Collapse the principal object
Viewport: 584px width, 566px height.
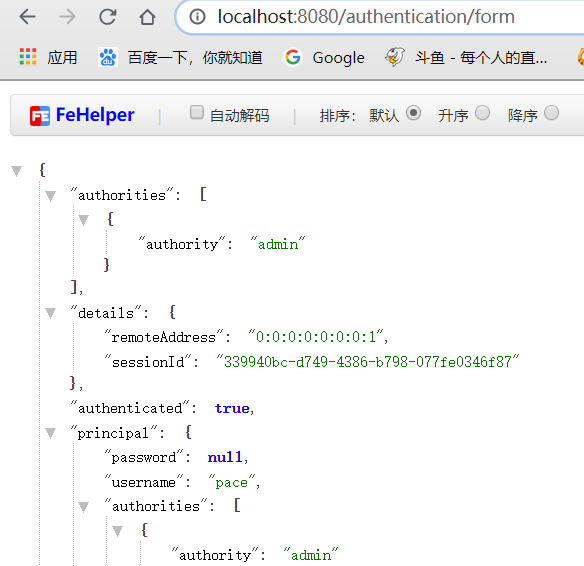pyautogui.click(x=50, y=433)
